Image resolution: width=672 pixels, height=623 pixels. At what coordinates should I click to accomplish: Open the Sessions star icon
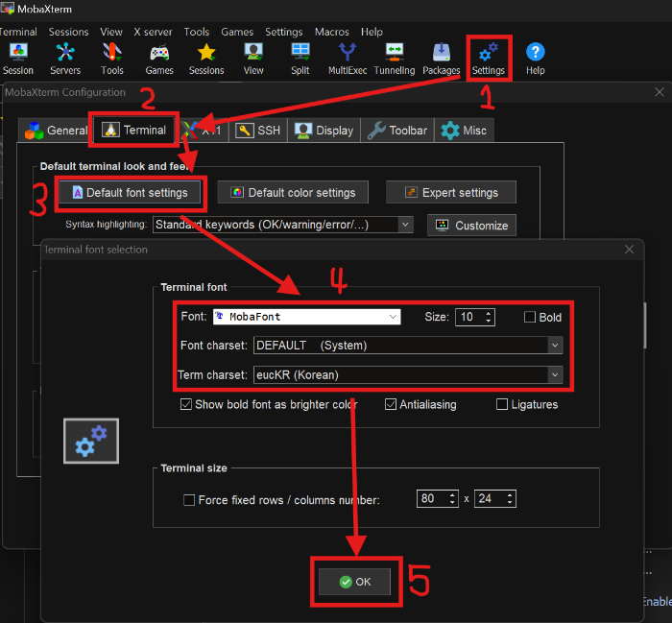click(206, 59)
